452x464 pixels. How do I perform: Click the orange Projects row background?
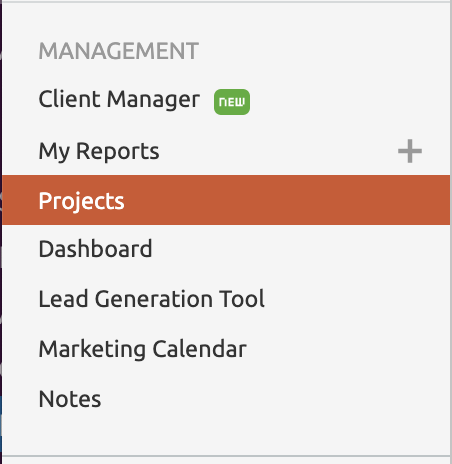coord(226,200)
